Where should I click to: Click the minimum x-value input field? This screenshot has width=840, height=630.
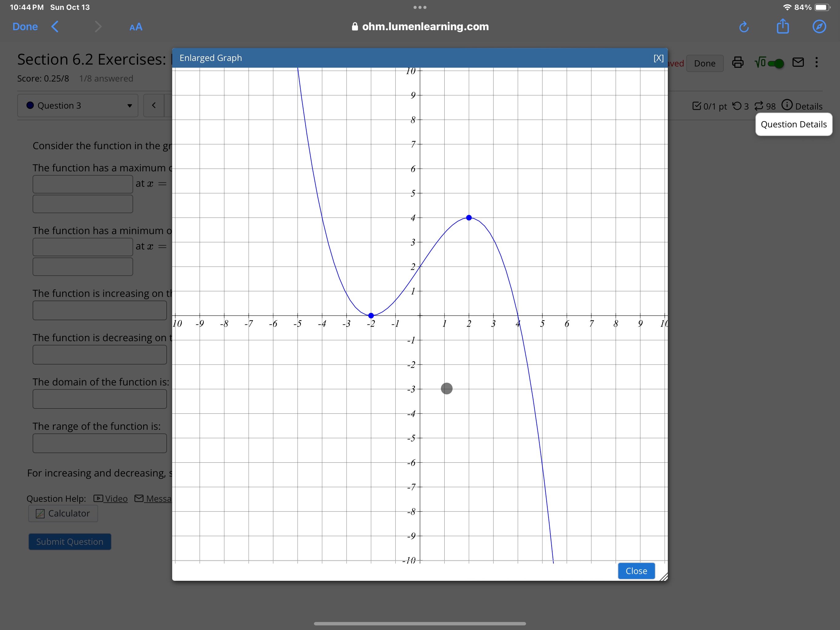pos(83,267)
